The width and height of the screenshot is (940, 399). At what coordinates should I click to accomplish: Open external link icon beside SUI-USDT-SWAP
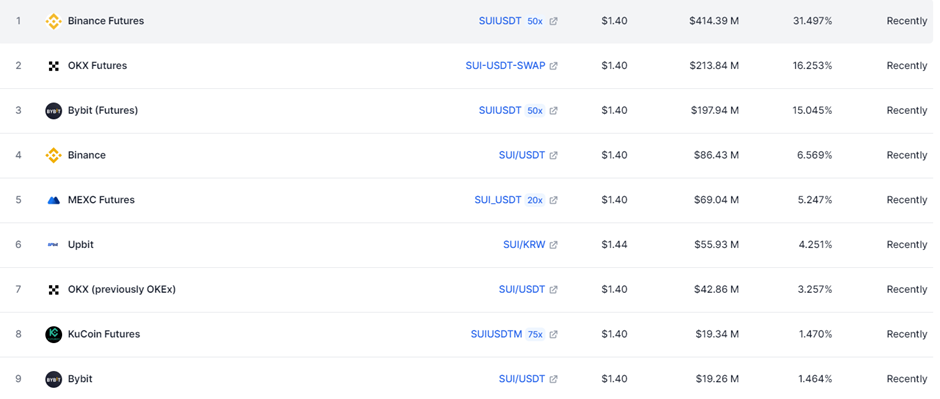[553, 66]
